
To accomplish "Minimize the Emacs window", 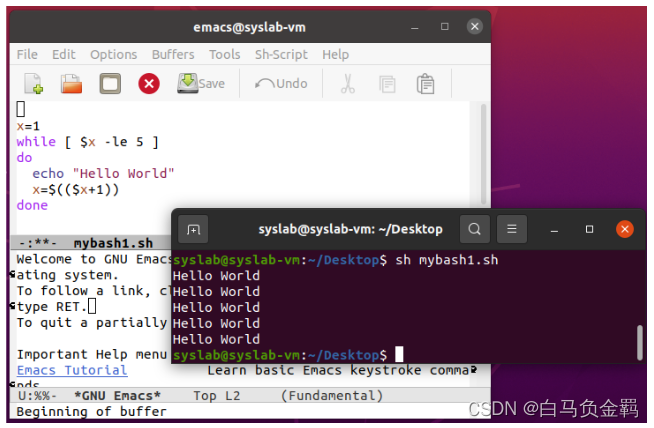I will click(x=415, y=28).
